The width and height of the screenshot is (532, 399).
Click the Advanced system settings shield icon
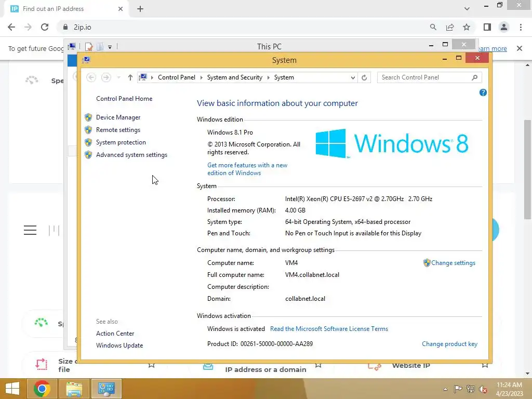tap(88, 155)
